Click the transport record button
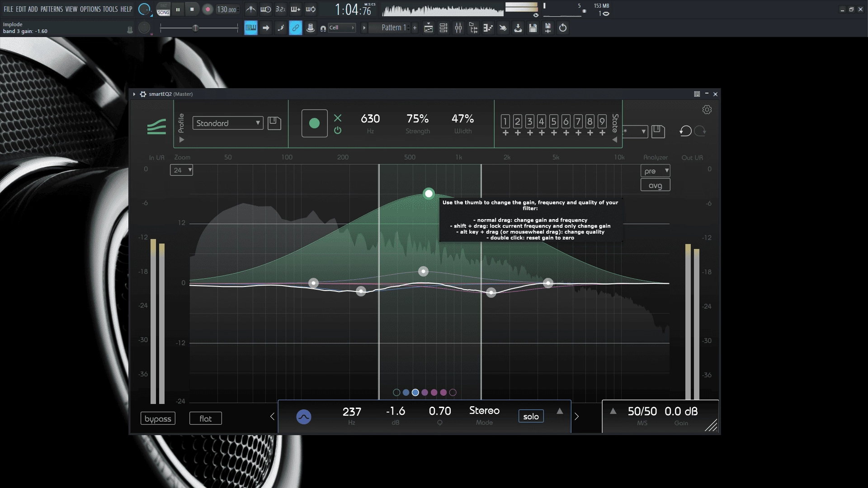Screen dimensions: 868x488 point(208,9)
